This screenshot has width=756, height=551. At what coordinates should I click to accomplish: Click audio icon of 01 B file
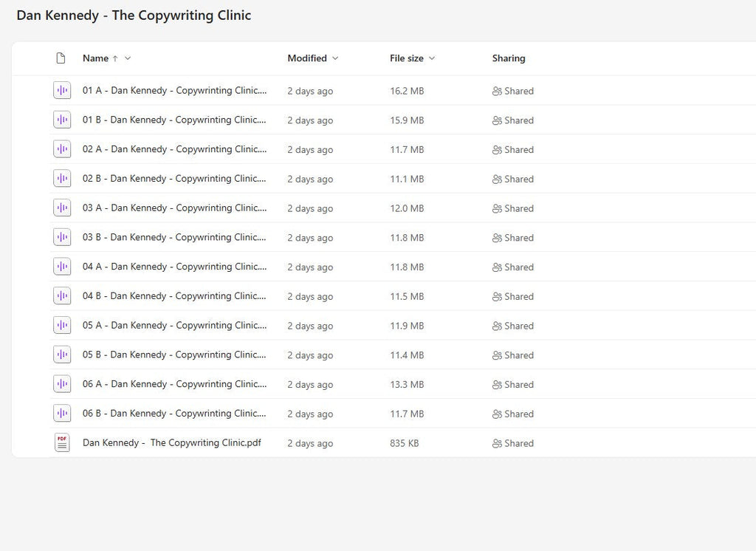tap(62, 120)
